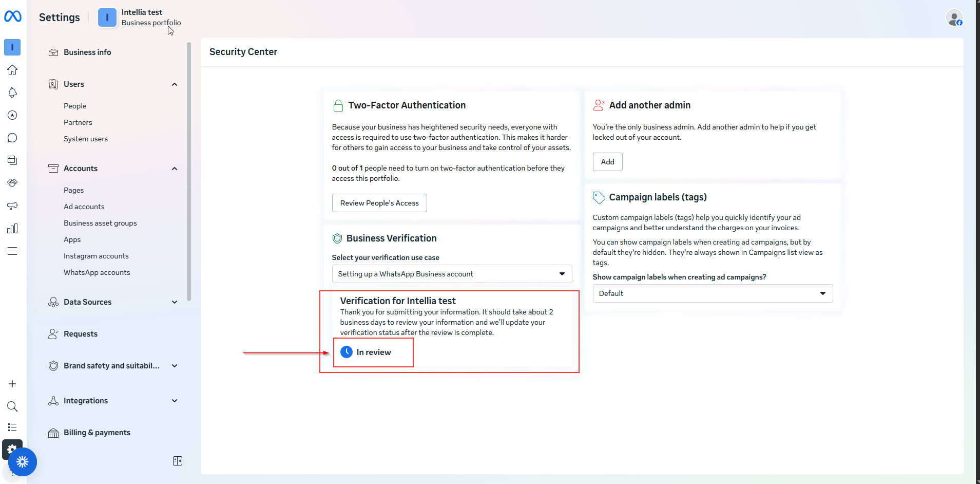This screenshot has width=980, height=484.
Task: Open the speech bubble inbox icon
Action: pos(12,138)
